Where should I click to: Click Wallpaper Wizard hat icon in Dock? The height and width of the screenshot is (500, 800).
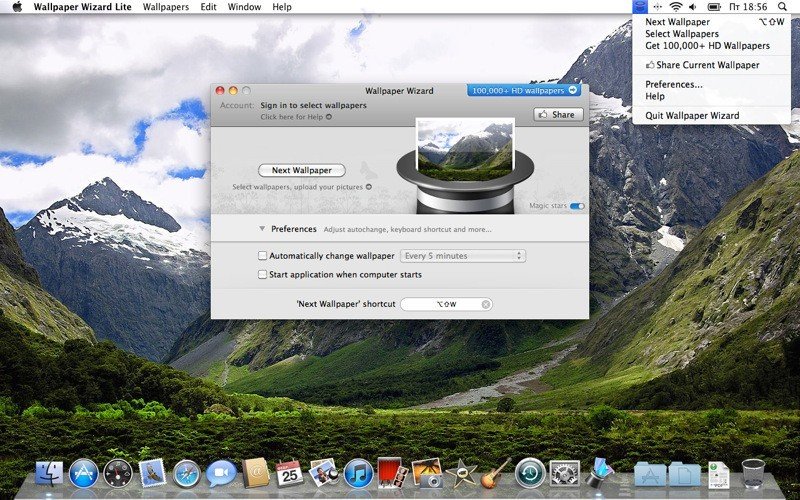point(599,472)
